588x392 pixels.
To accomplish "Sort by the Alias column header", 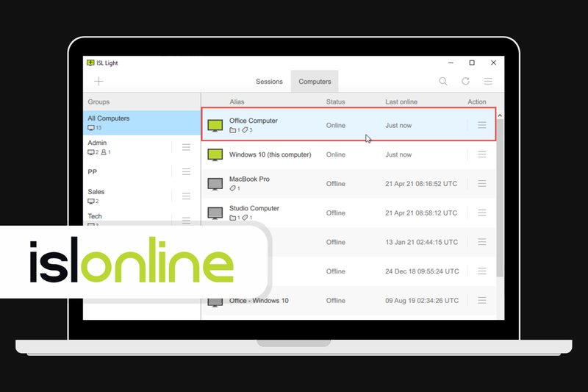I will (237, 101).
